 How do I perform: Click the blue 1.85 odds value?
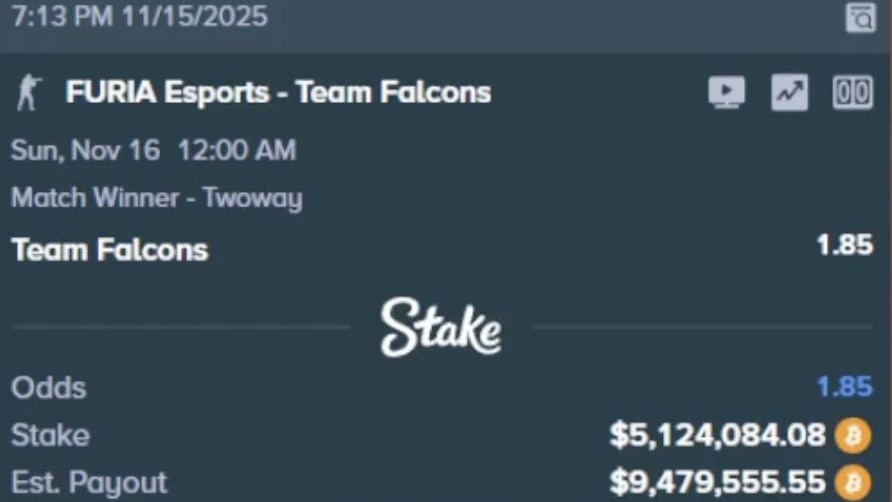[x=844, y=387]
